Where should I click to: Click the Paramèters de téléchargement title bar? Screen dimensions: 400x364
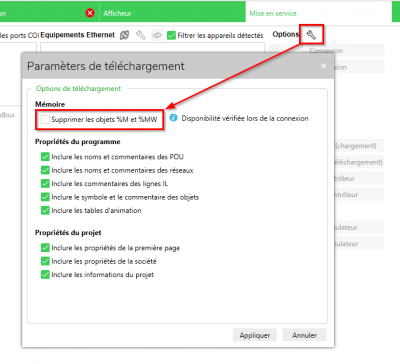tap(178, 66)
